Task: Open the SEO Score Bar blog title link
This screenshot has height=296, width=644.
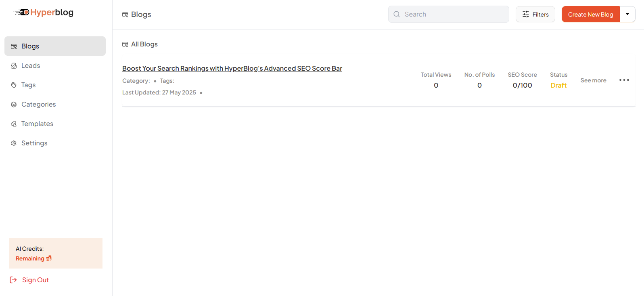Action: click(232, 68)
